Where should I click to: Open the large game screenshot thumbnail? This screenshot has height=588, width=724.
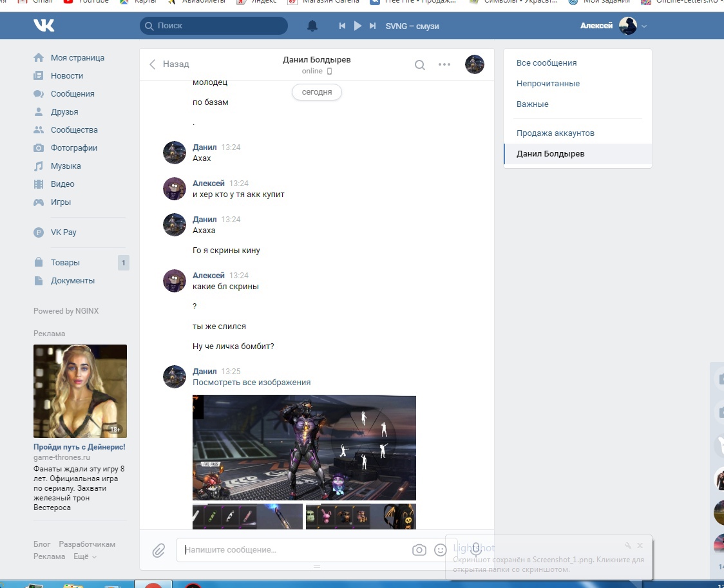tap(304, 447)
